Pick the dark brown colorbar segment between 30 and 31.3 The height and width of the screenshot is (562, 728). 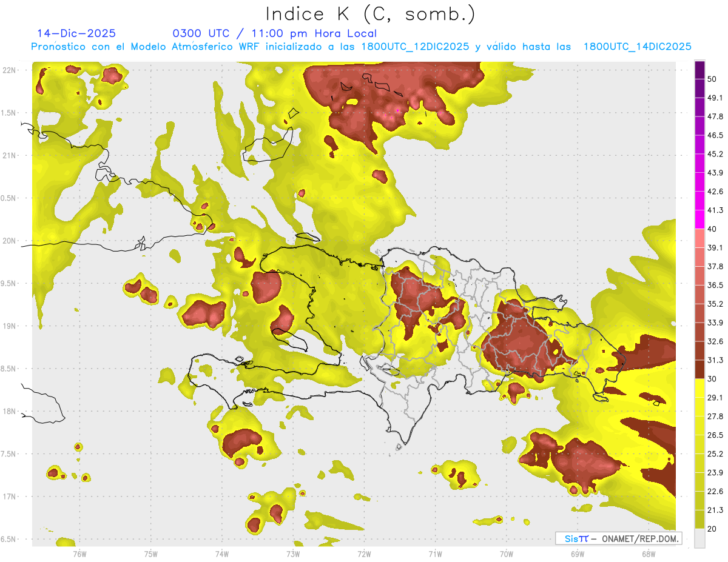(x=699, y=369)
